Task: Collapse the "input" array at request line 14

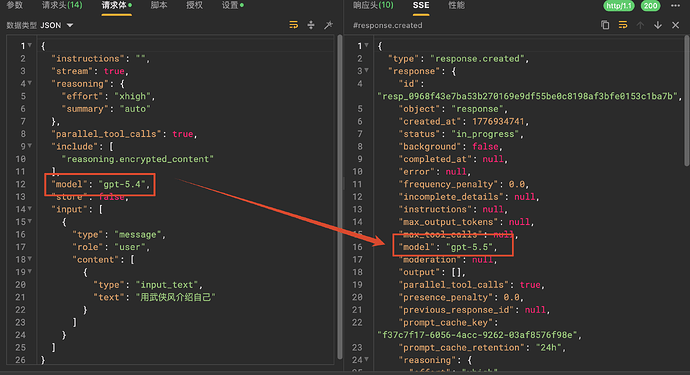Action: 30,209
